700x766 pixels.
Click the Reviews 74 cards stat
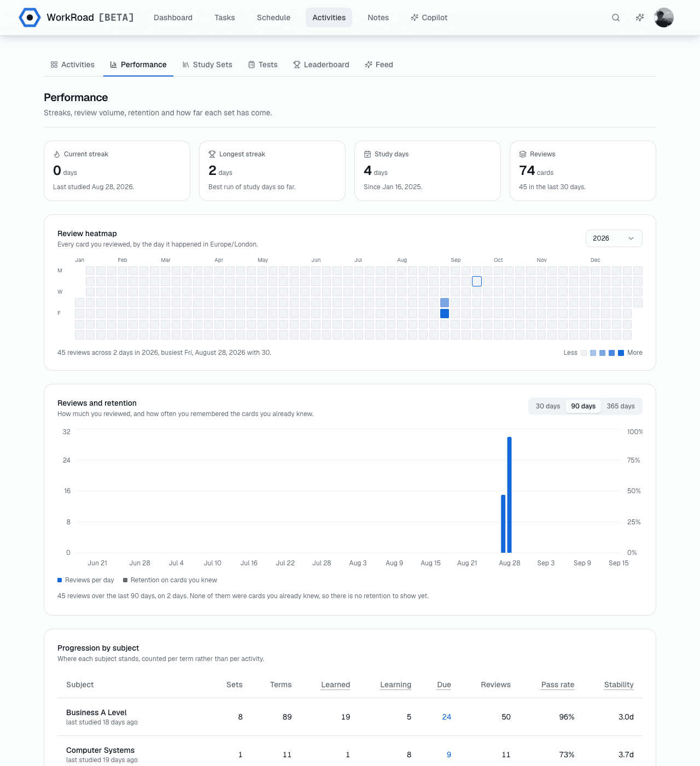536,171
